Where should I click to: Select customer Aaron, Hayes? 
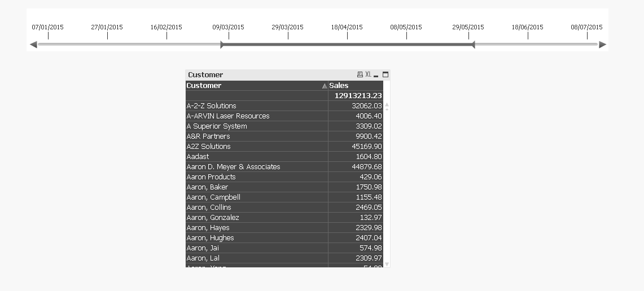pos(257,227)
